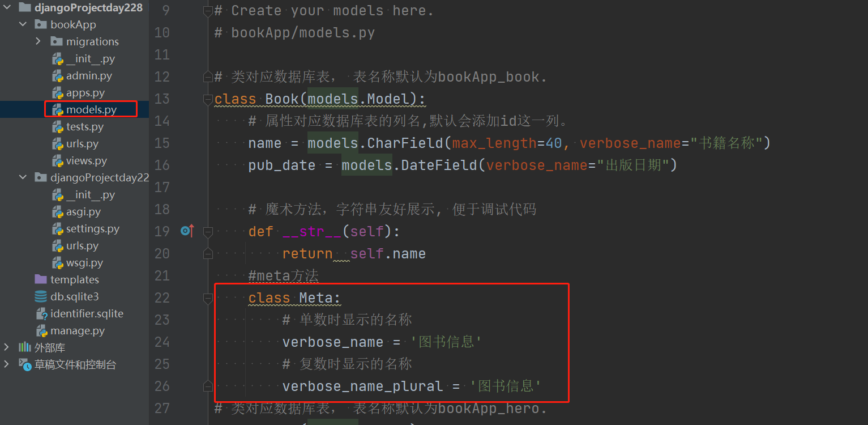Screen dimensions: 868x425
Task: Click the '# bookApp/models.py' comment line
Action: pyautogui.click(x=294, y=32)
